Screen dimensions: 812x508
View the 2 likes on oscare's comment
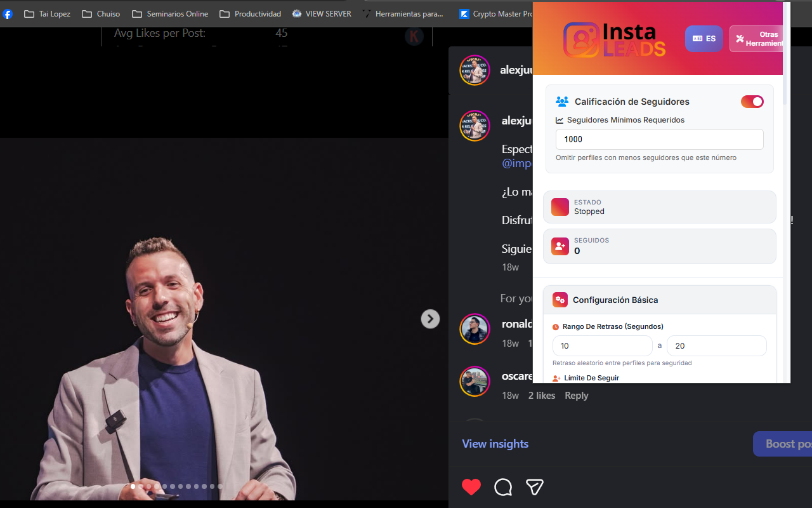pyautogui.click(x=542, y=396)
